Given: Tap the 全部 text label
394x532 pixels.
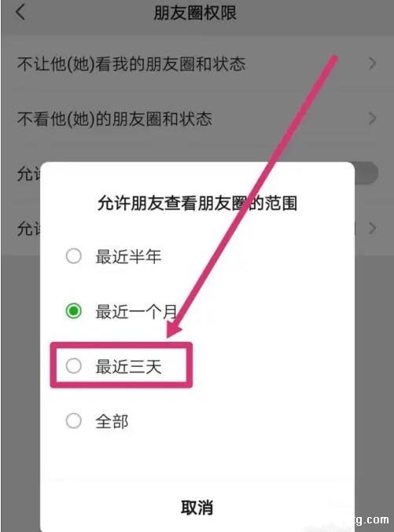Looking at the screenshot, I should [112, 422].
